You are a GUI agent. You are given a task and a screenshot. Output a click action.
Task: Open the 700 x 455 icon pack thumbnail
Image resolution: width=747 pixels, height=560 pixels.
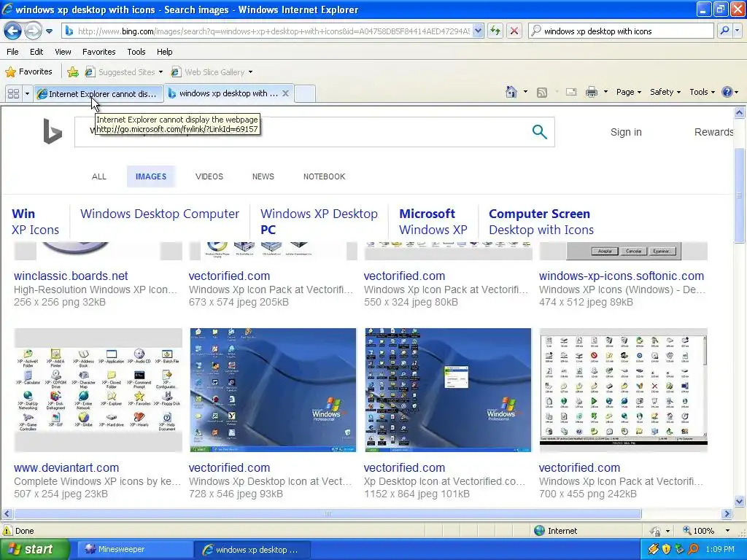[x=624, y=390]
